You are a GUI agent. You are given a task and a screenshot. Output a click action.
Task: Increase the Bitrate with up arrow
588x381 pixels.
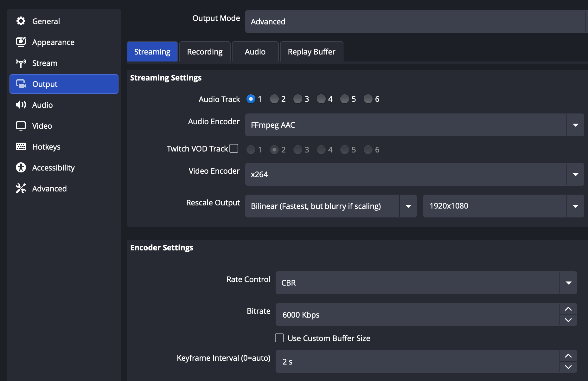click(568, 309)
